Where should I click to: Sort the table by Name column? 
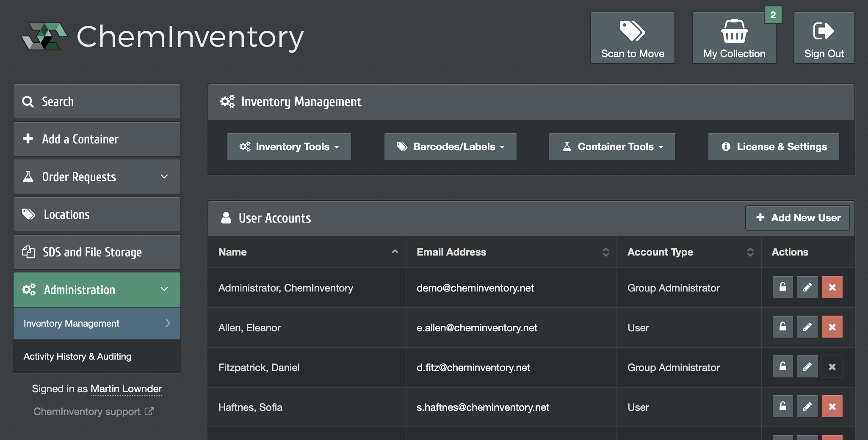307,252
